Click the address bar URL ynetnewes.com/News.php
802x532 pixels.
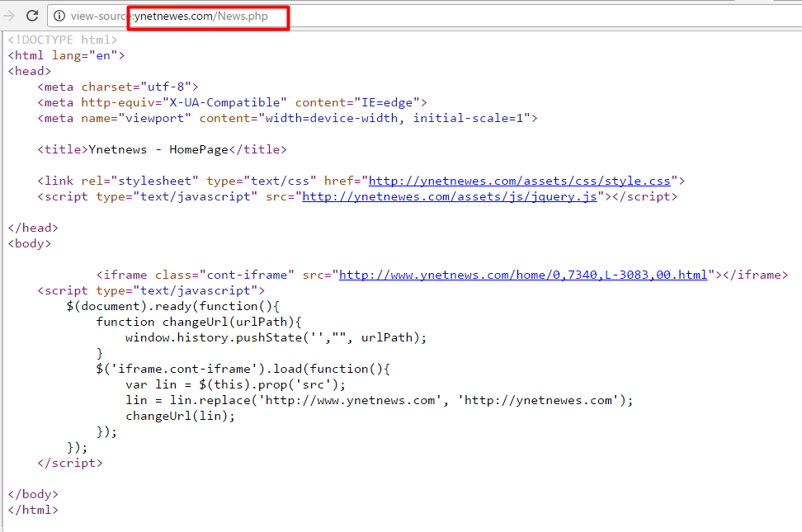click(200, 16)
